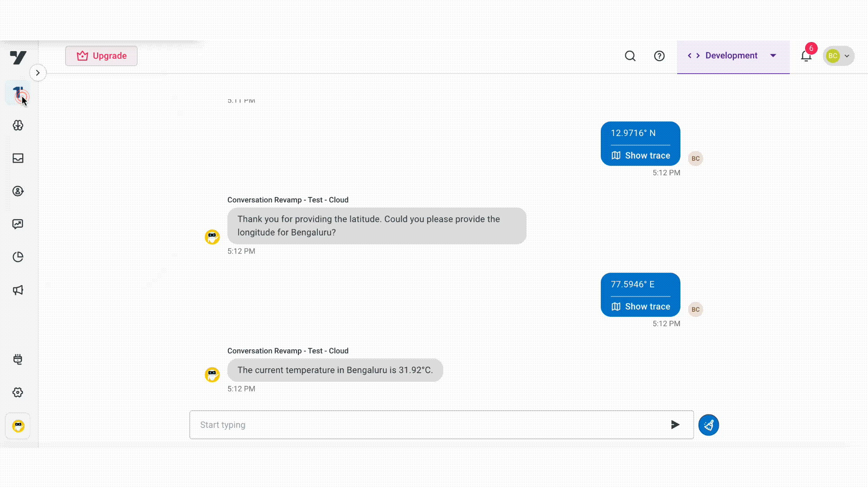Open the settings gear in sidebar

pyautogui.click(x=18, y=392)
